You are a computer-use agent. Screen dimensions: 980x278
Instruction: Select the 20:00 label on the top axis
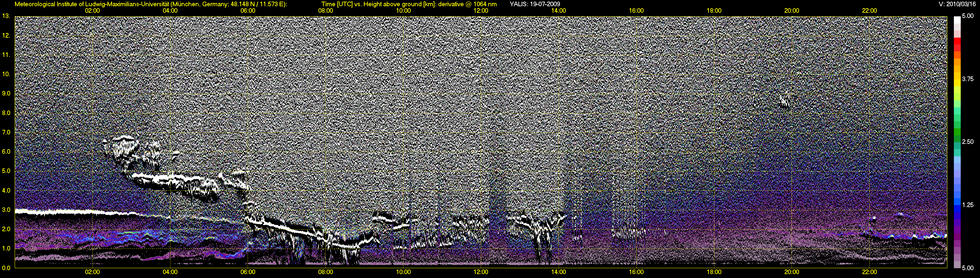[x=792, y=11]
